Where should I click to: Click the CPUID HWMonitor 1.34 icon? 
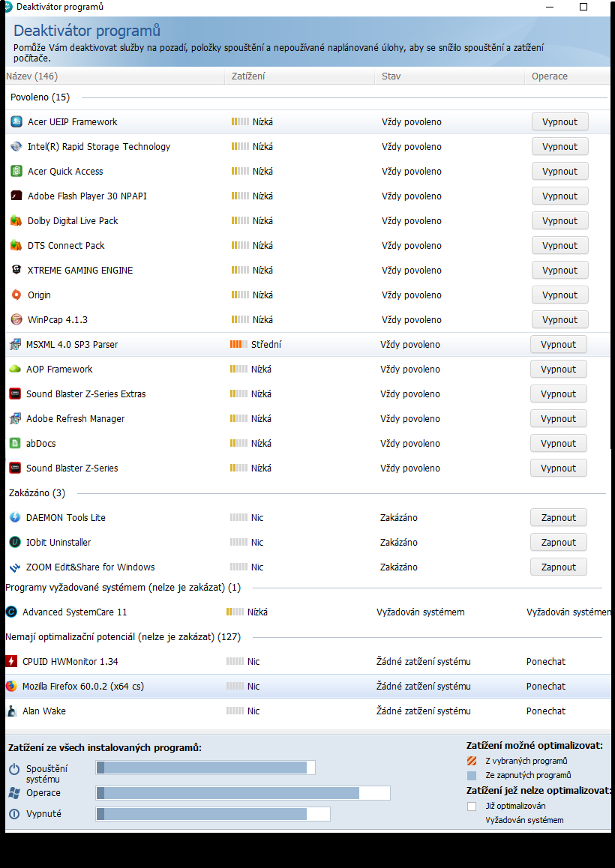pyautogui.click(x=11, y=662)
